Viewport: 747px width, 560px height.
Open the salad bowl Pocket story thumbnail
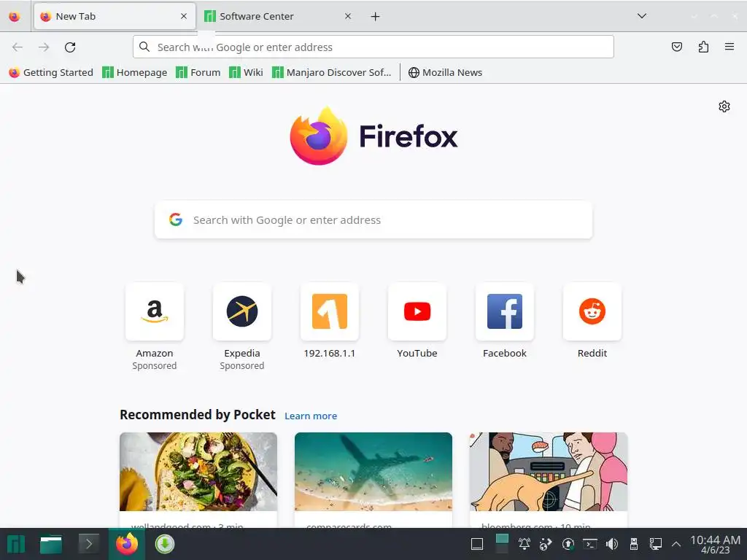click(198, 472)
